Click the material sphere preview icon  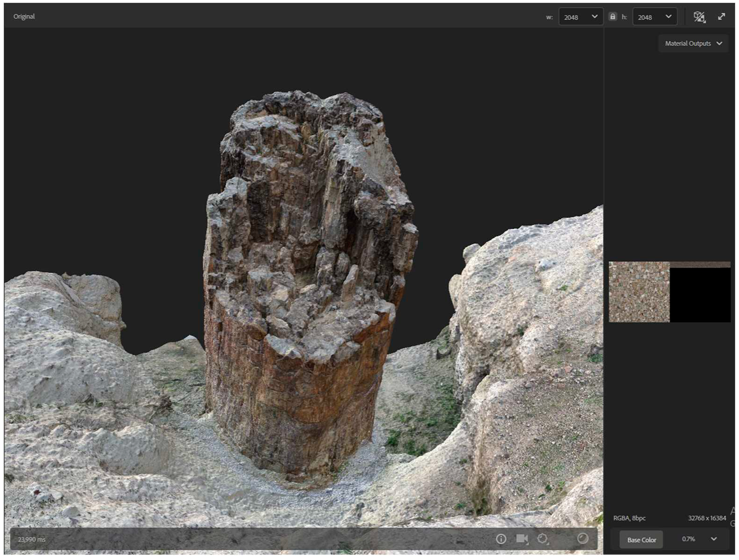pos(583,538)
